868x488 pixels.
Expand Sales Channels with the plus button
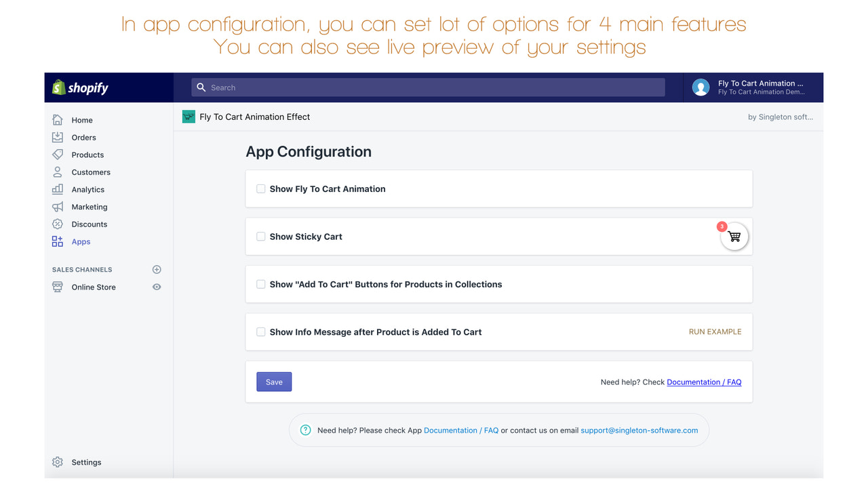tap(157, 269)
